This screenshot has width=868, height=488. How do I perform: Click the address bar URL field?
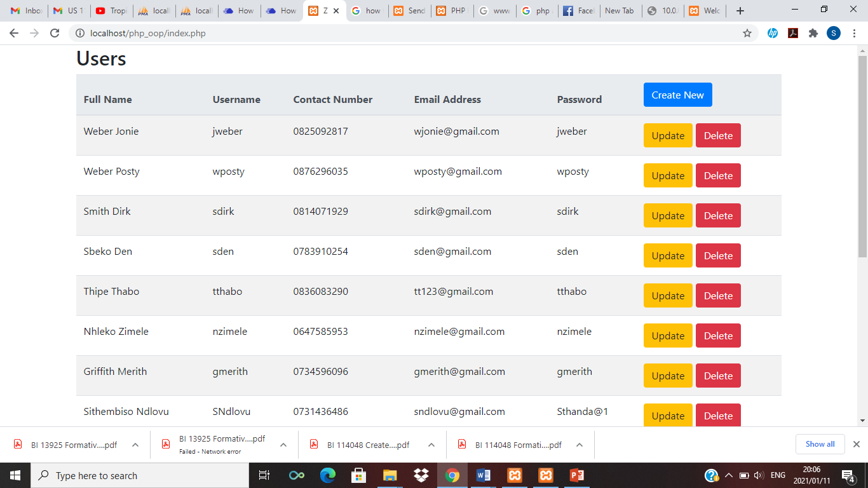(x=407, y=33)
